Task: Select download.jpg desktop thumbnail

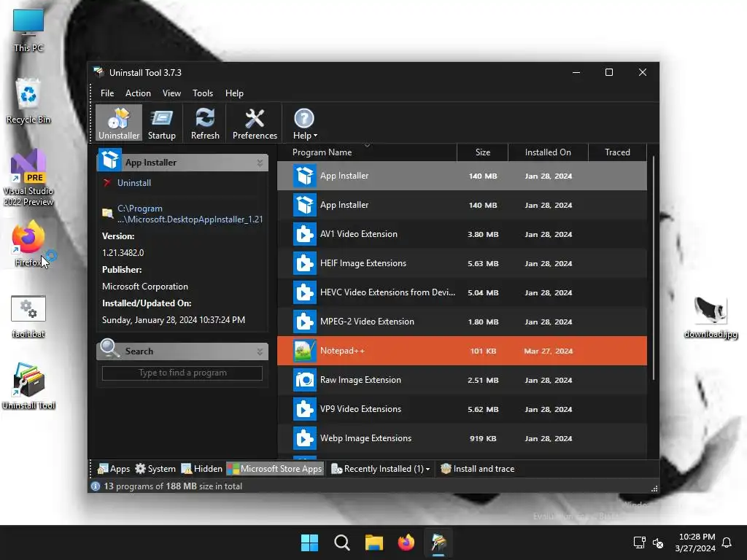Action: click(711, 318)
